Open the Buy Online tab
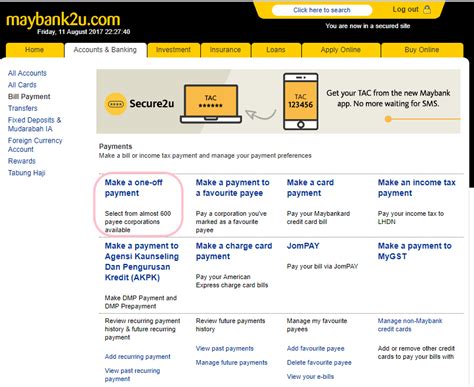This screenshot has height=387, width=474. [422, 50]
